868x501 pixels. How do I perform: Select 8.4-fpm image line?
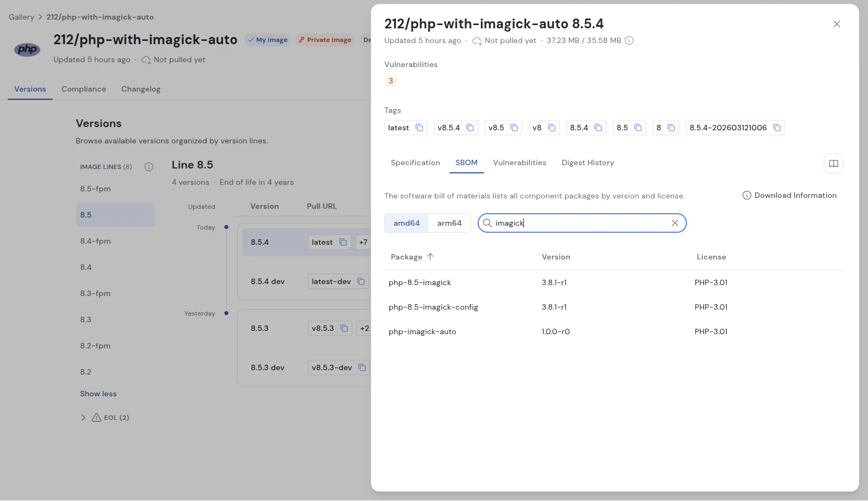point(114,241)
